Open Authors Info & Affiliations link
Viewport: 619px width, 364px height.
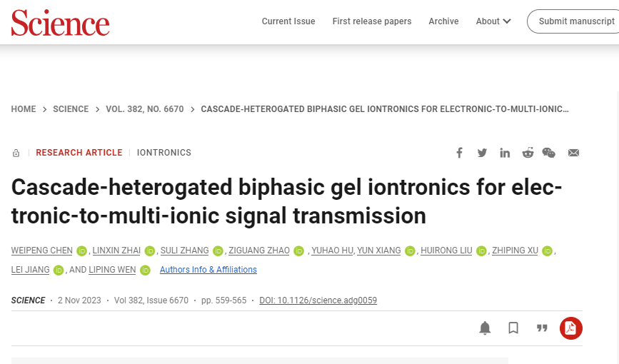[x=208, y=270]
